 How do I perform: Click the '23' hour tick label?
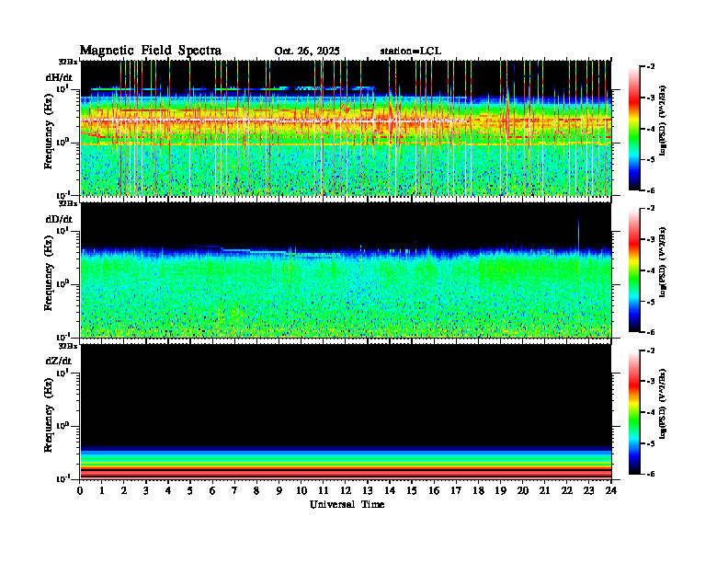pyautogui.click(x=588, y=490)
